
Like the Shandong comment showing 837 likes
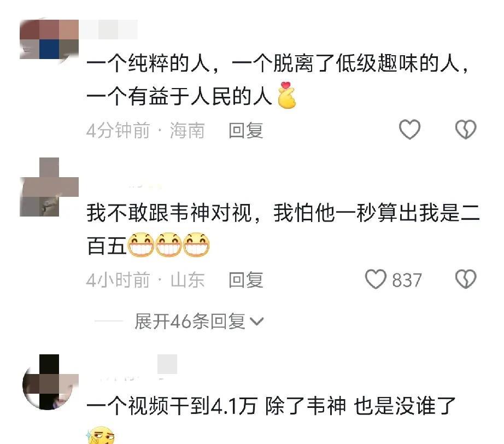(376, 279)
